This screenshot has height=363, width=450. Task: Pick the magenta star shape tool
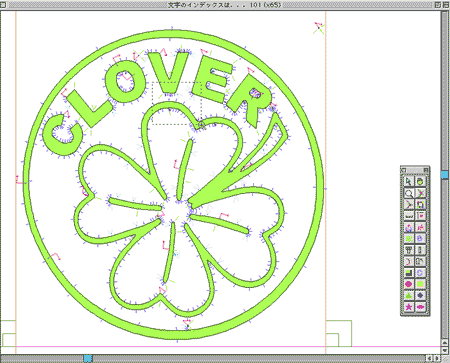409,307
